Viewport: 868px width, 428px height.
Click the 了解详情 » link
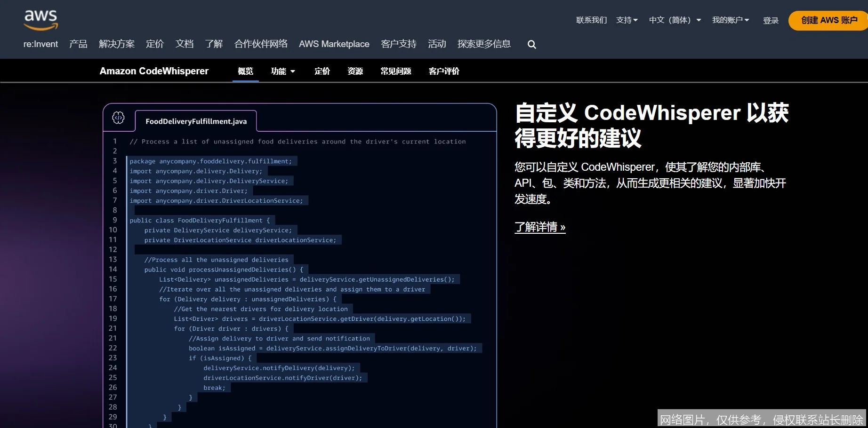coord(540,227)
